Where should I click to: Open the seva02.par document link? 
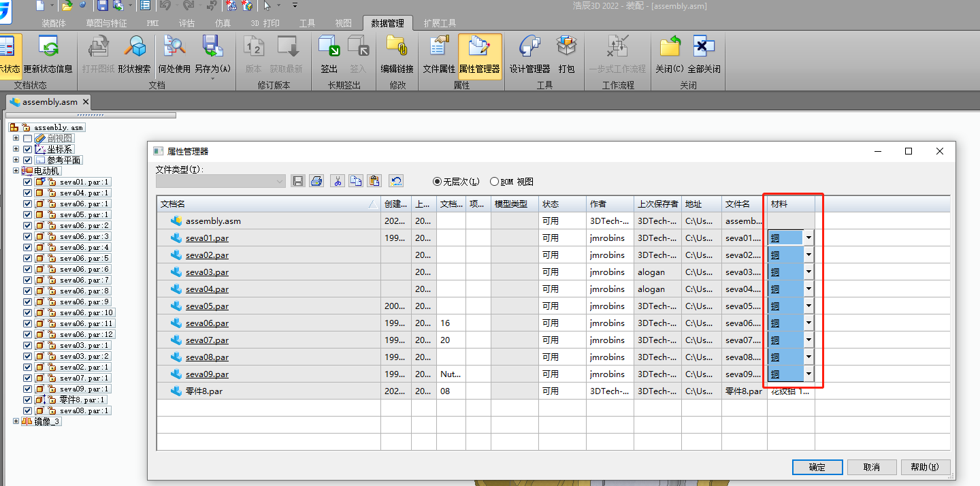click(x=207, y=255)
